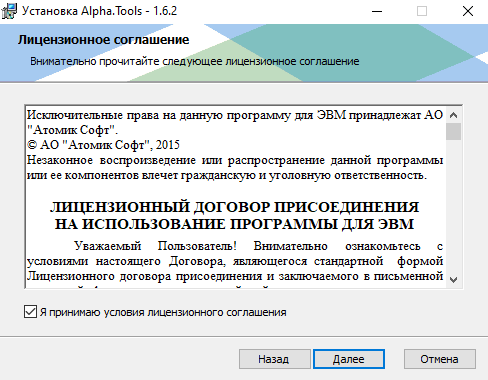Click the license scrollbar down arrow
Screen dimensions: 488x380
tap(453, 279)
